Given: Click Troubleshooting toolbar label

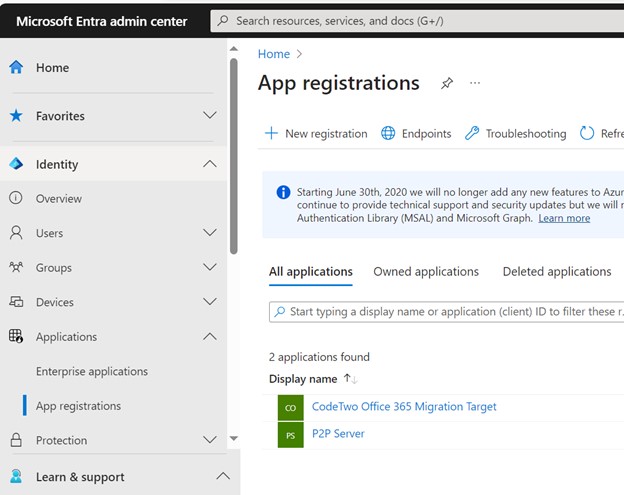Looking at the screenshot, I should (x=526, y=134).
